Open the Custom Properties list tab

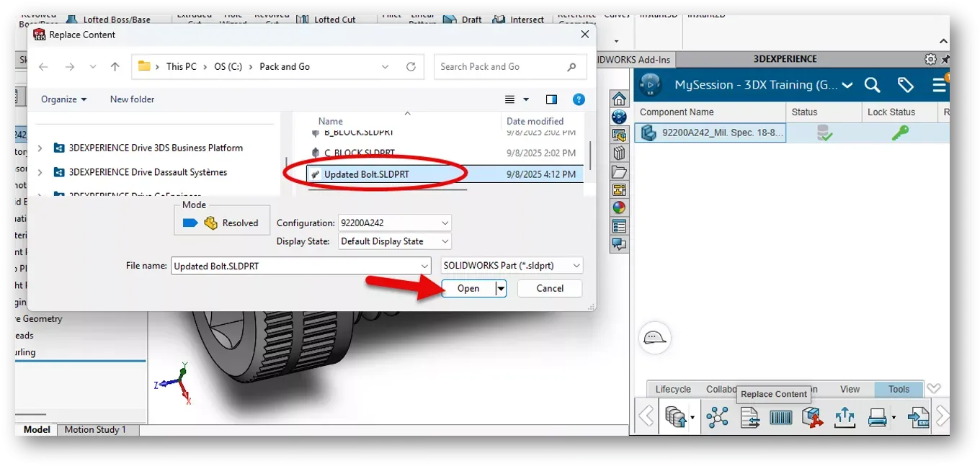619,225
